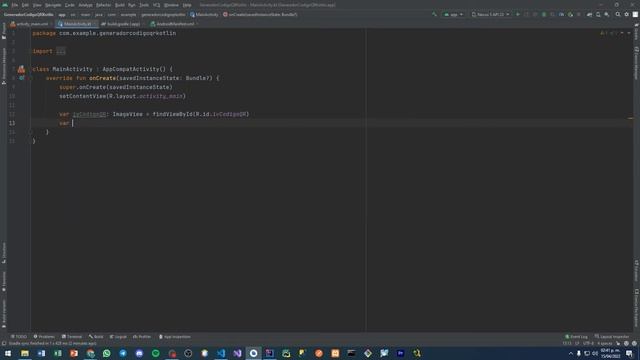This screenshot has height=360, width=640.
Task: Open the Analyze menu
Action: pyautogui.click(x=85, y=5)
